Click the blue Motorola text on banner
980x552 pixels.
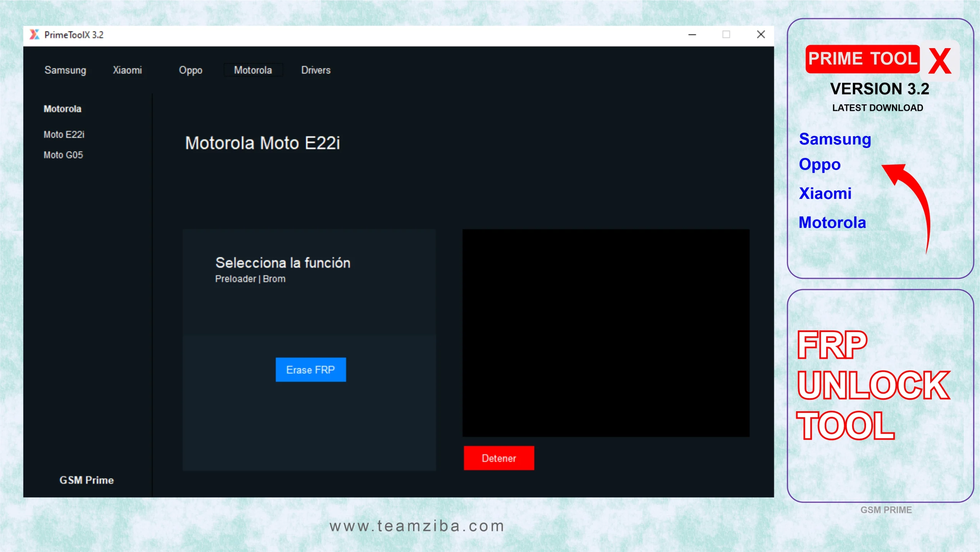(x=832, y=223)
